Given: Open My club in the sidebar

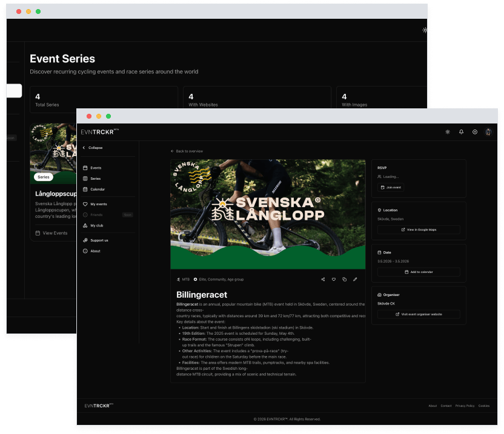Looking at the screenshot, I should (96, 225).
